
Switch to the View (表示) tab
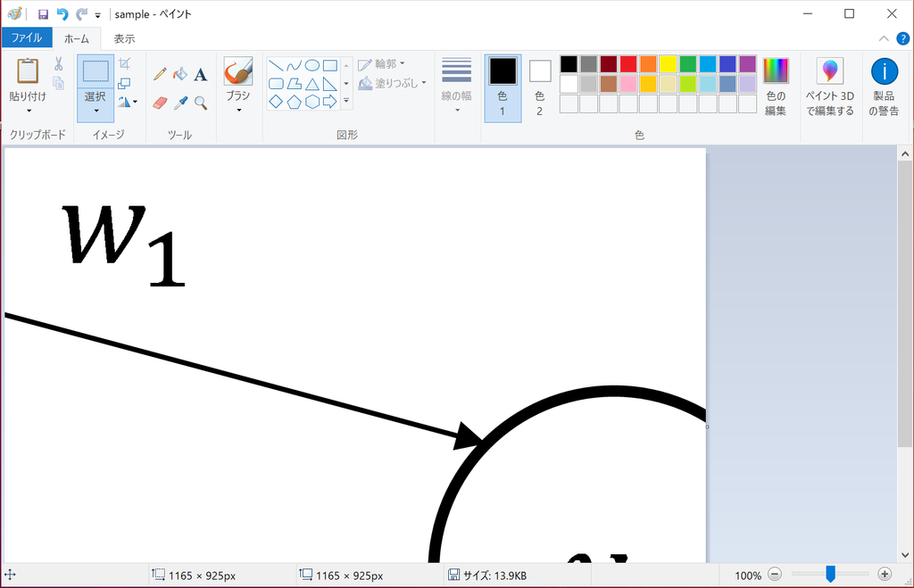coord(124,38)
